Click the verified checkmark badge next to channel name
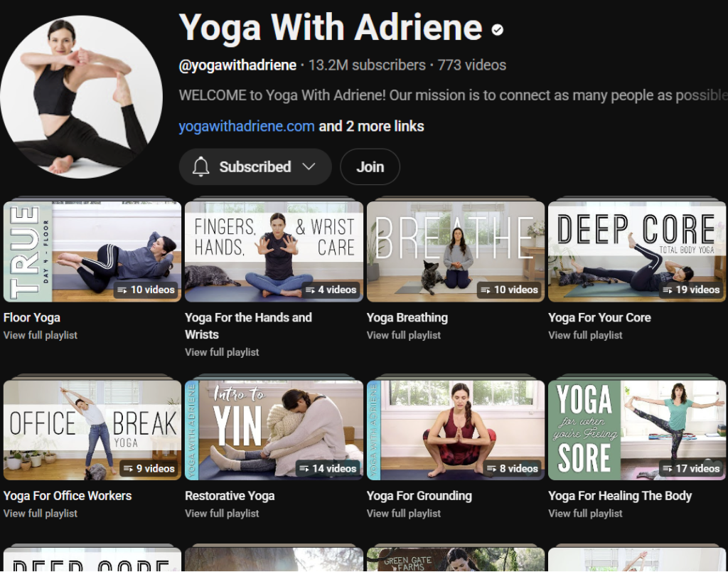This screenshot has width=728, height=572. tap(497, 30)
